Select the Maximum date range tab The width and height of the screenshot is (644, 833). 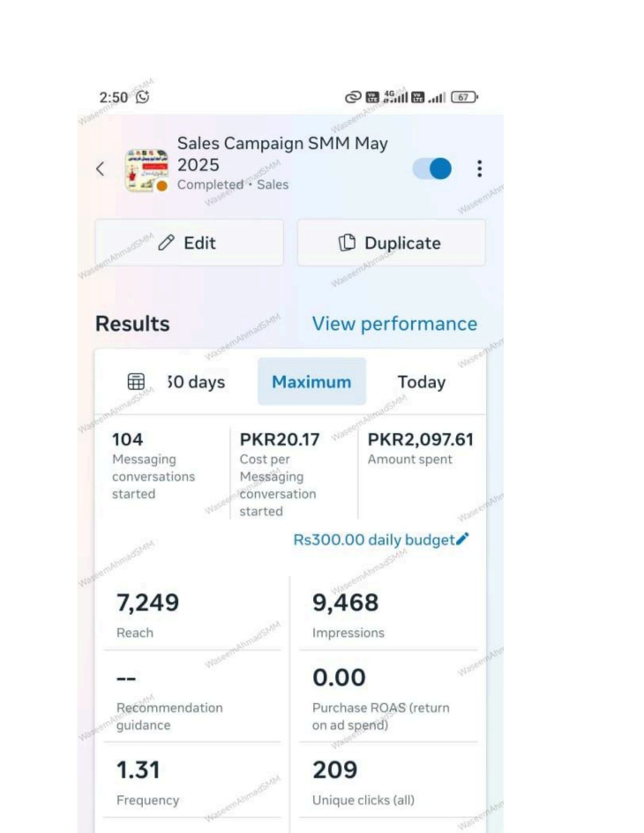[x=311, y=381]
